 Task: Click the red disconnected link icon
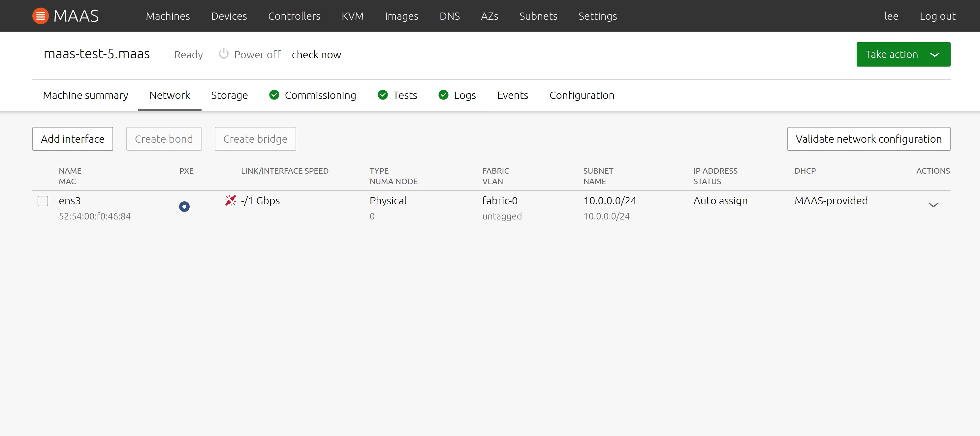230,200
